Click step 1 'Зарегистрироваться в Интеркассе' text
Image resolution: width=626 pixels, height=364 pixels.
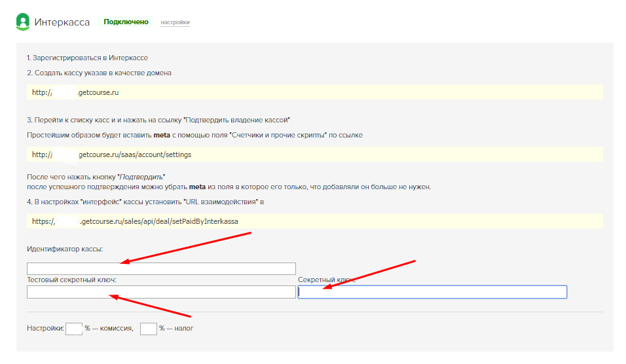pyautogui.click(x=88, y=58)
